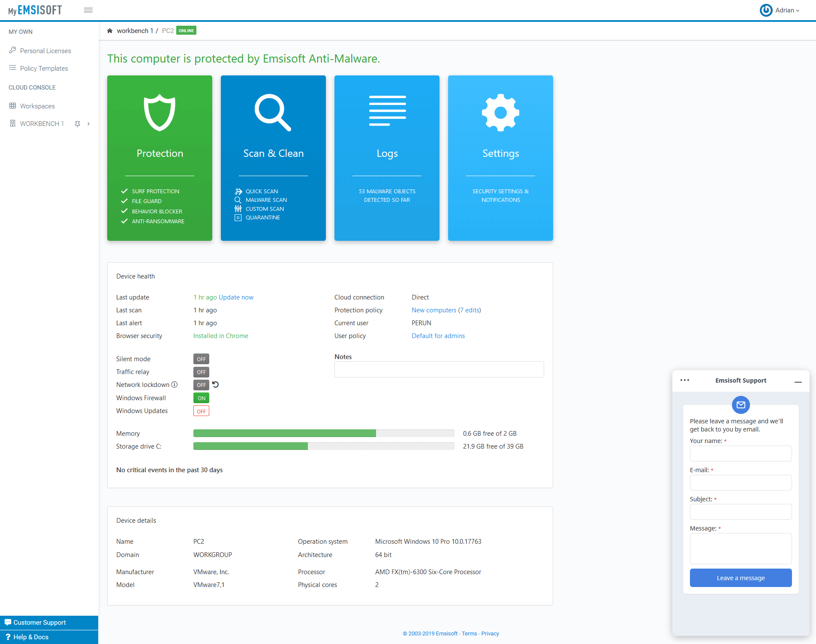Click into the Notes field
The width and height of the screenshot is (816, 644).
pos(439,369)
